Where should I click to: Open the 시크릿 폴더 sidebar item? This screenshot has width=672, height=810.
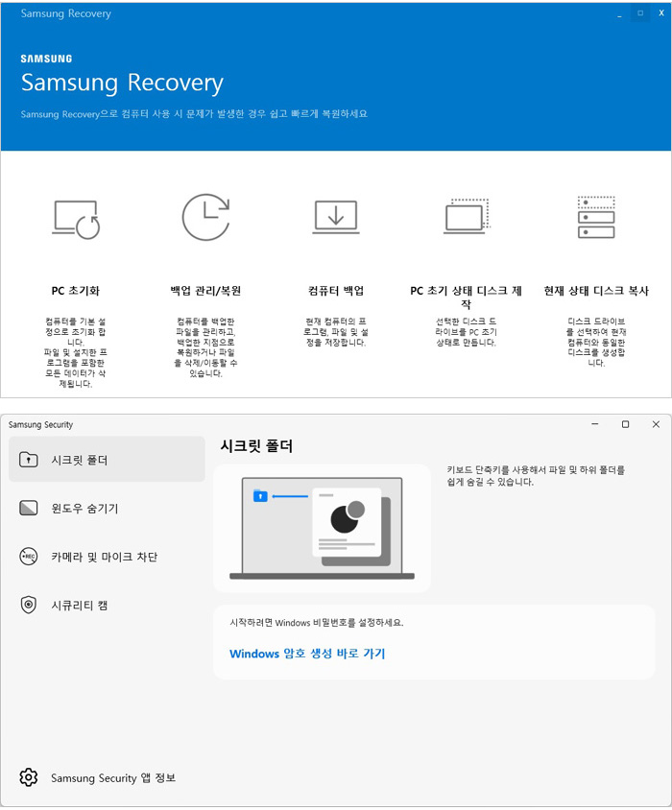click(107, 460)
